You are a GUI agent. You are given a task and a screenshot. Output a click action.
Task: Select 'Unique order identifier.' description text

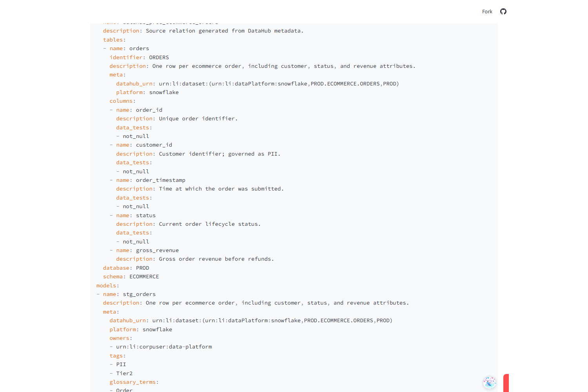click(x=198, y=119)
